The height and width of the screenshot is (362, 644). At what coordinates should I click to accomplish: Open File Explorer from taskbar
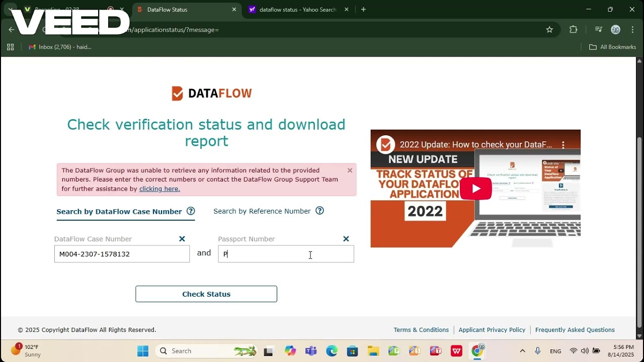point(373,351)
